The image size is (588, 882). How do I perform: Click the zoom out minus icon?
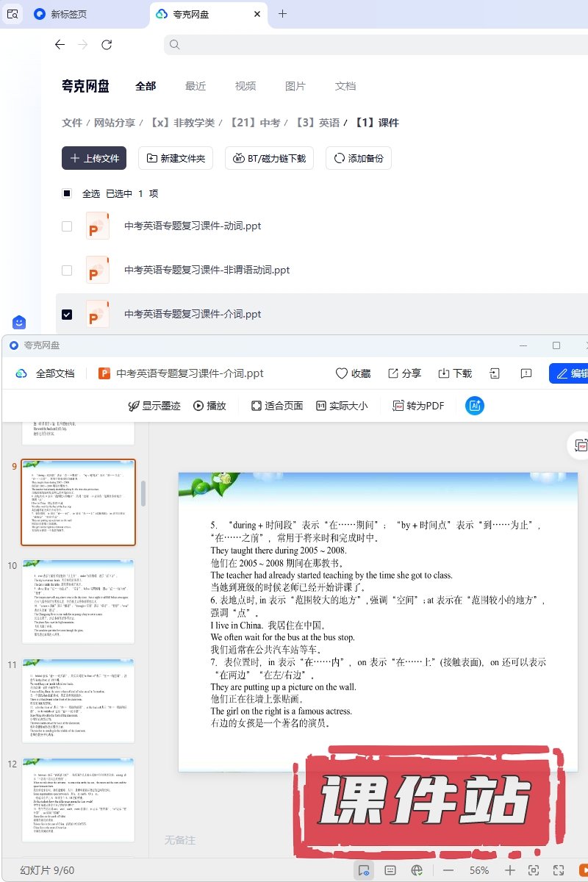(448, 870)
